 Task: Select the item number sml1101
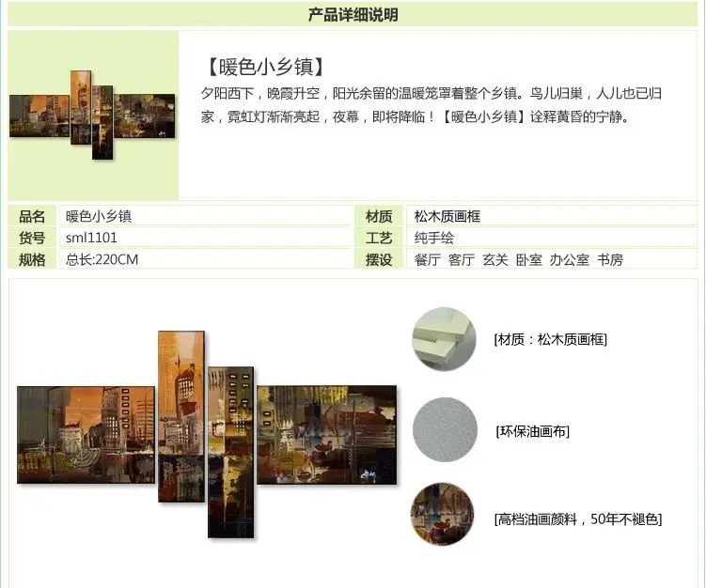pyautogui.click(x=91, y=238)
